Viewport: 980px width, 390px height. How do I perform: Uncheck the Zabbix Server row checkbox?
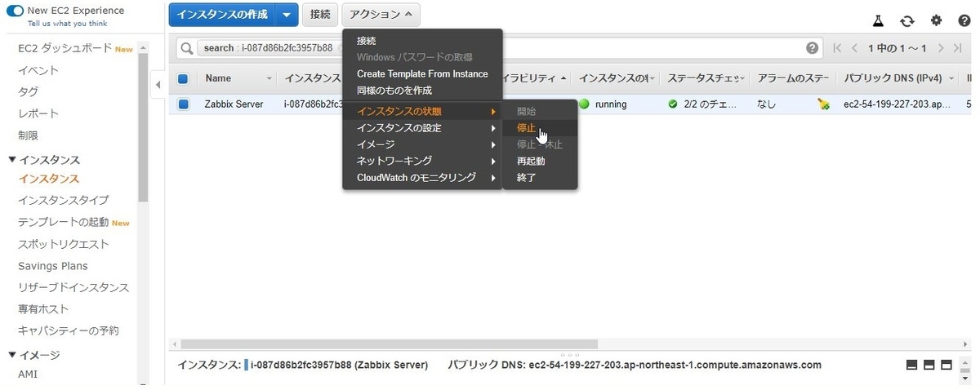point(183,104)
